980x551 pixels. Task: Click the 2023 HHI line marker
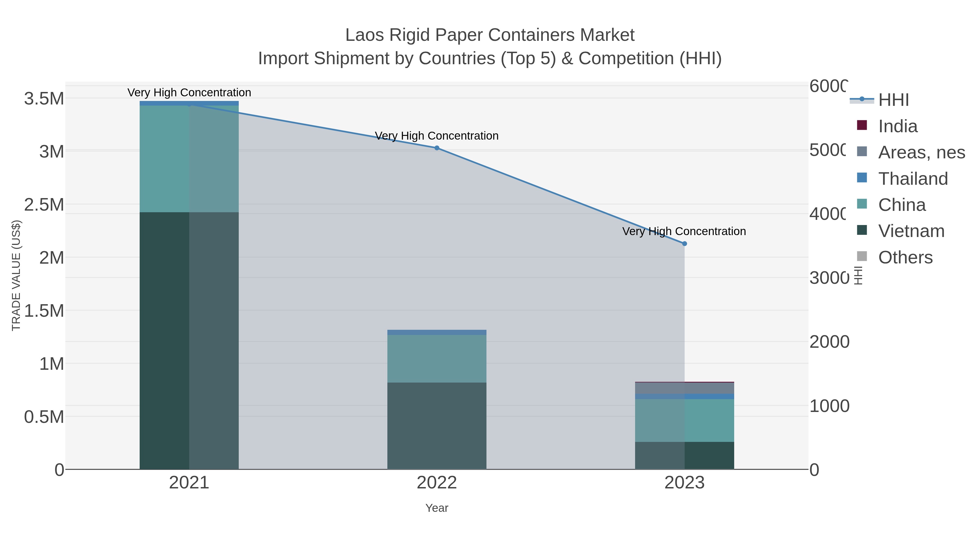pyautogui.click(x=684, y=243)
